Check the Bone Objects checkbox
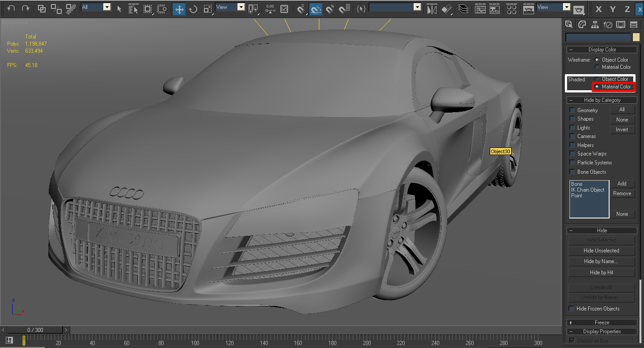 pos(572,172)
